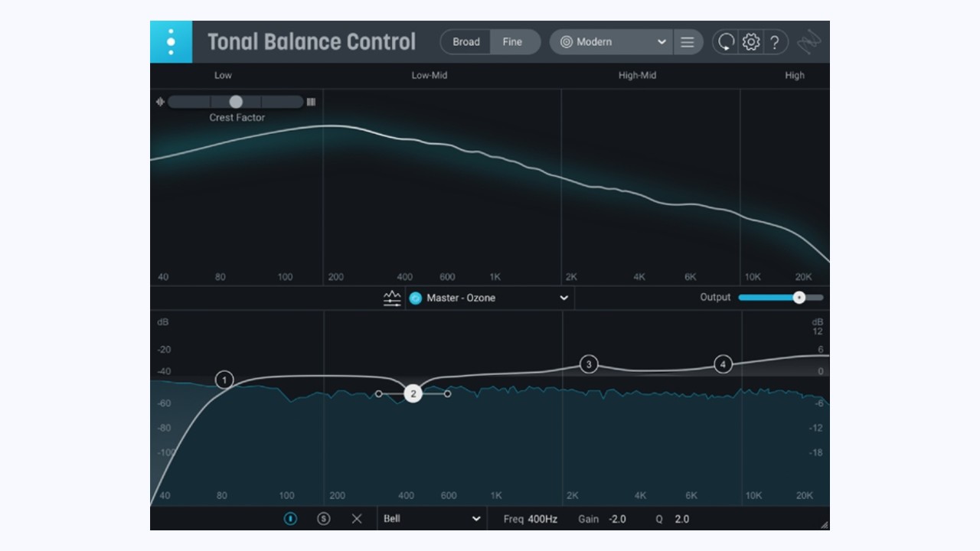Open the Modern target curve dropdown
The image size is (980, 551).
tap(612, 42)
